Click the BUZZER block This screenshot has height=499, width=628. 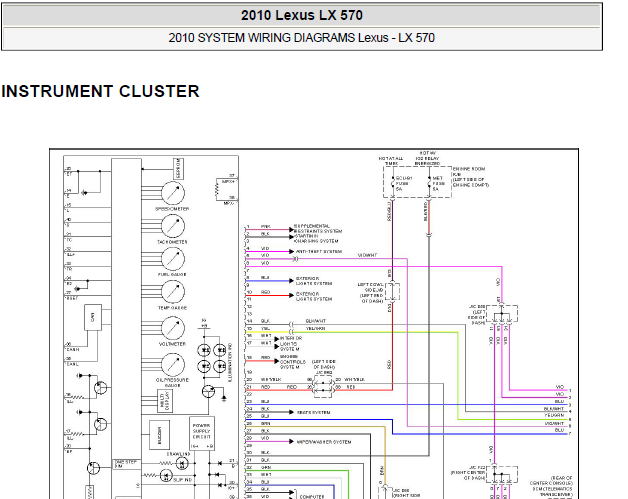pos(159,435)
